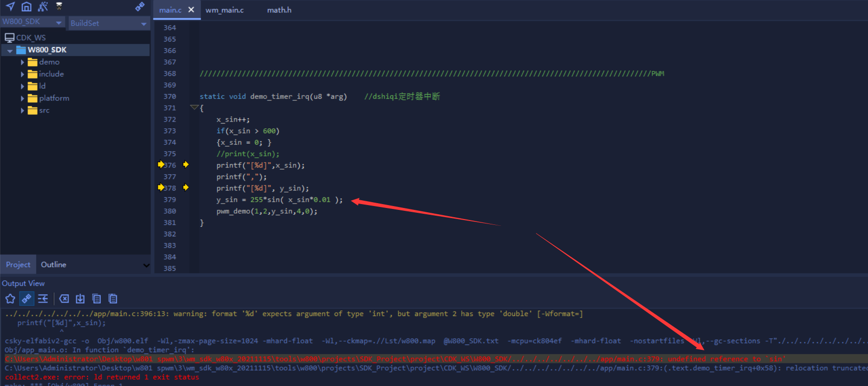This screenshot has width=868, height=386.
Task: Click the chain link icon above BuildSet
Action: click(140, 6)
